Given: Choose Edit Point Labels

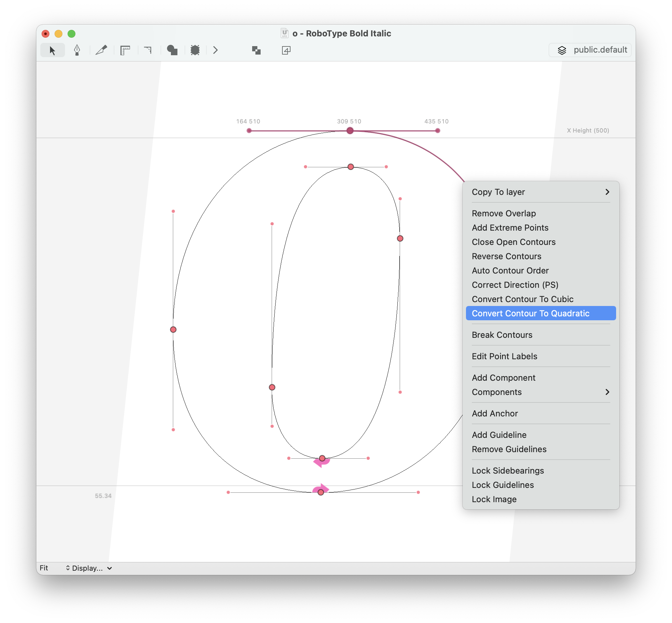Looking at the screenshot, I should click(541, 356).
